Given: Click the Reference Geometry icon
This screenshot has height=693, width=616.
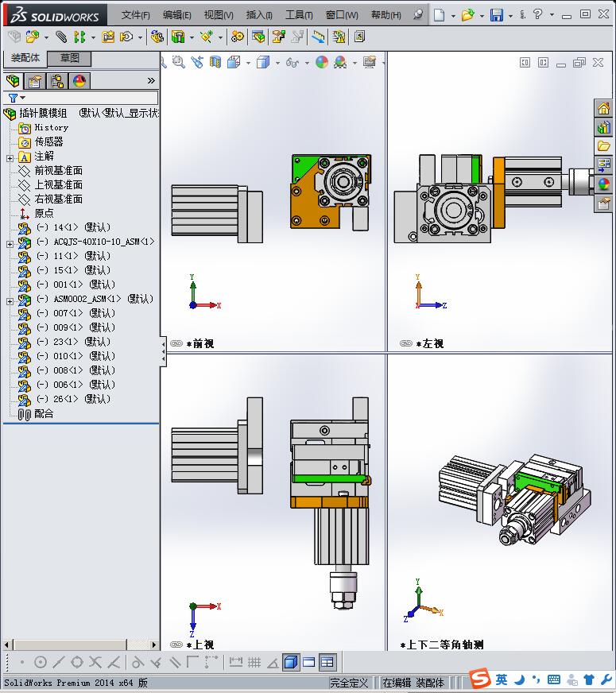Looking at the screenshot, I should click(x=207, y=37).
